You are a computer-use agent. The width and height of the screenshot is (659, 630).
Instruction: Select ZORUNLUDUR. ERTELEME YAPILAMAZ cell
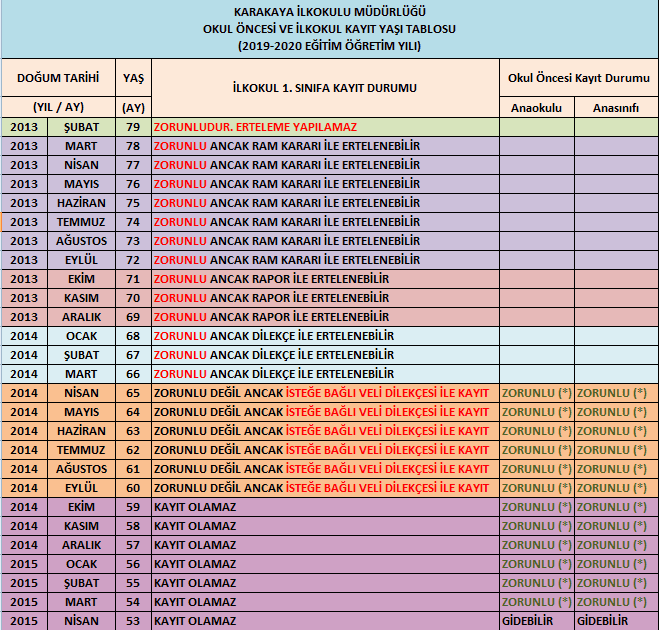(x=325, y=127)
